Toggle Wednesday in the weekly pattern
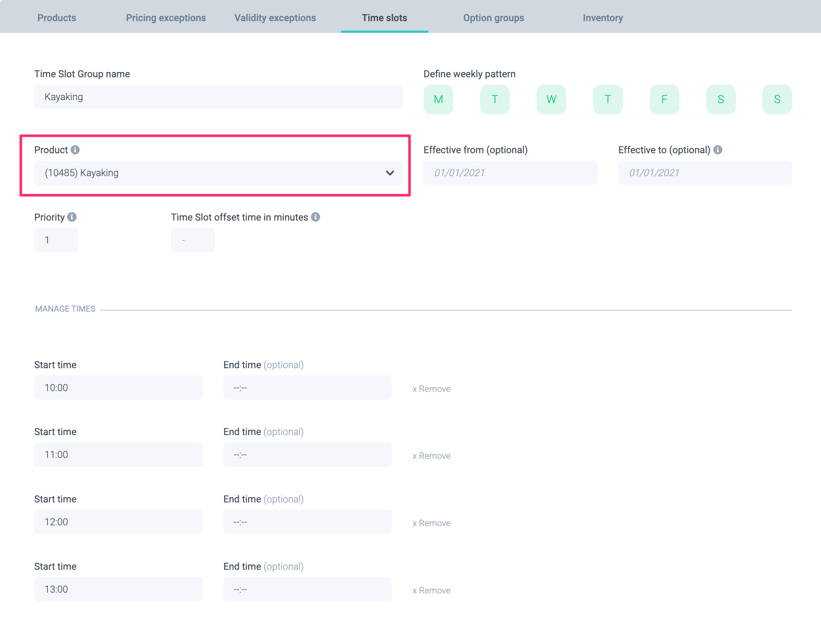821x644 pixels. pos(551,99)
